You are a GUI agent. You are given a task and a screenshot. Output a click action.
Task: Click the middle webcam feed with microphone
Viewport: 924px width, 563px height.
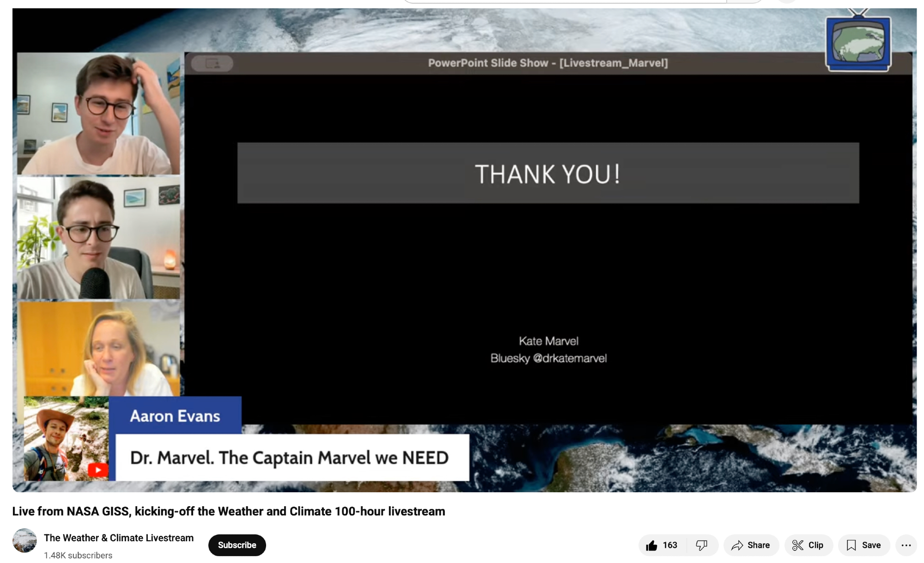98,238
